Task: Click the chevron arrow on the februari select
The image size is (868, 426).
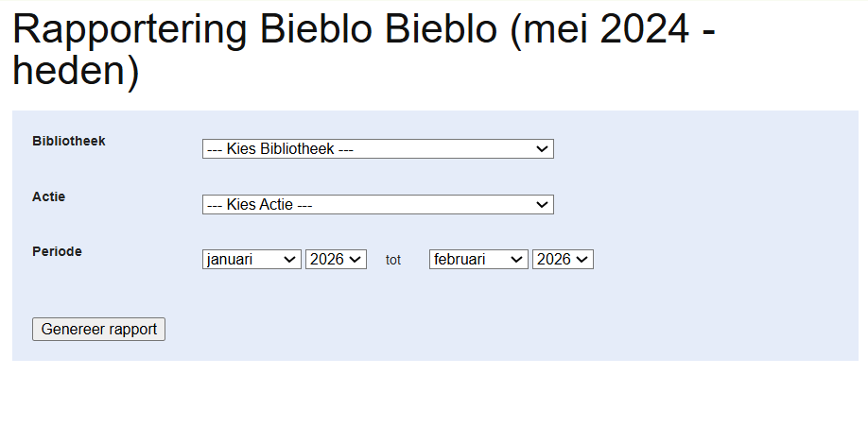Action: 517,260
